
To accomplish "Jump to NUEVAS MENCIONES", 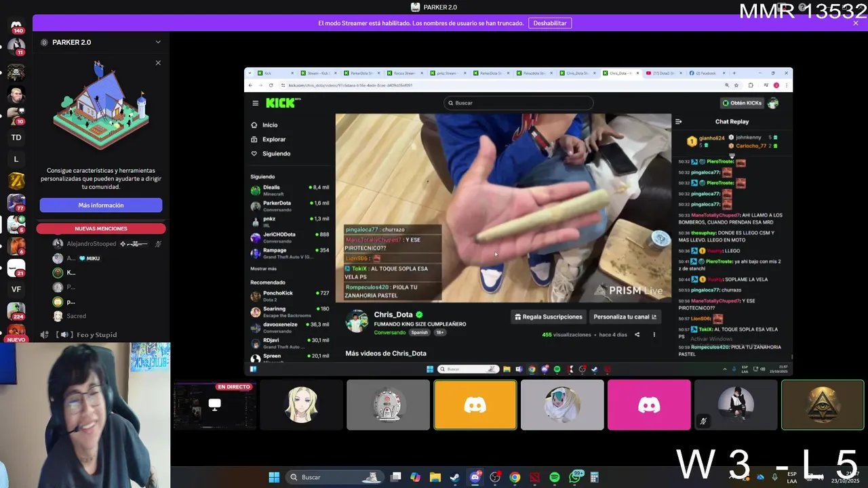I will coord(101,228).
